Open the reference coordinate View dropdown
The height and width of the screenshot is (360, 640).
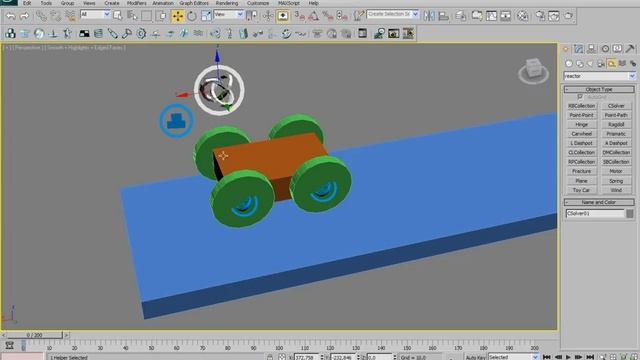click(x=240, y=15)
